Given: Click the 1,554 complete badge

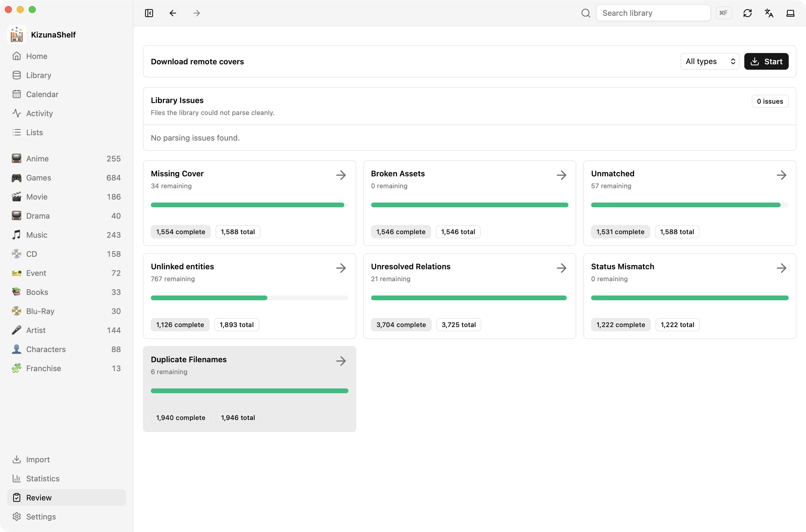Looking at the screenshot, I should coord(181,232).
